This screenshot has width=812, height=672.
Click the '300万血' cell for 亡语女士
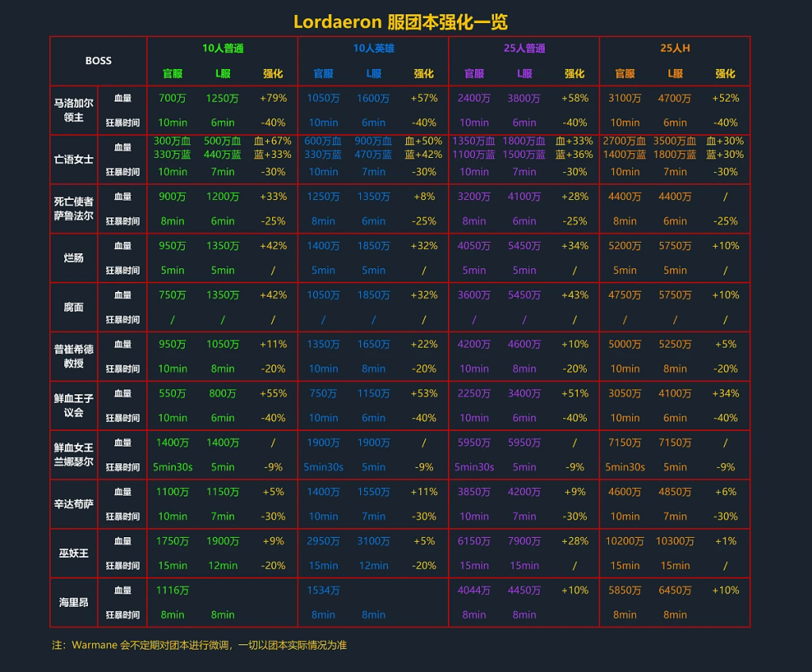tap(172, 141)
